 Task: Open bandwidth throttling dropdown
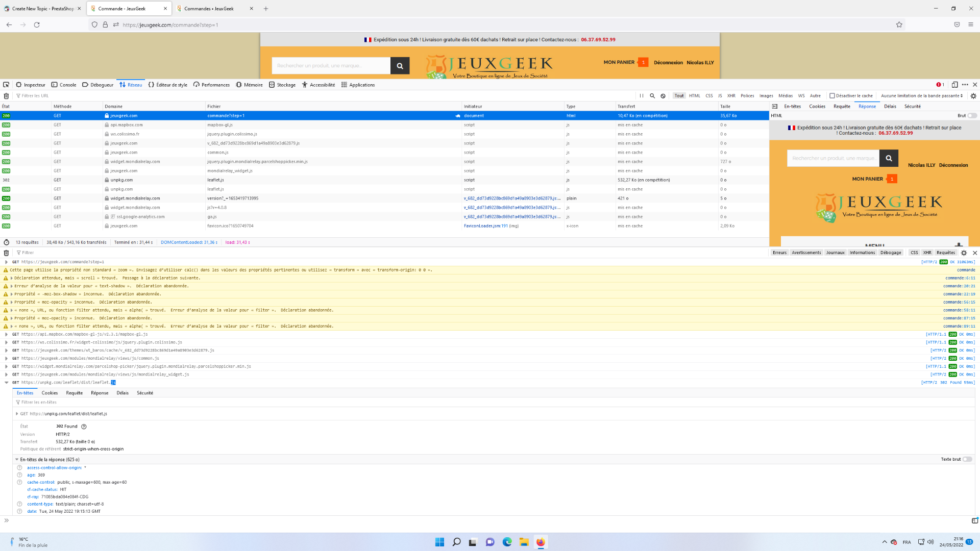click(922, 96)
